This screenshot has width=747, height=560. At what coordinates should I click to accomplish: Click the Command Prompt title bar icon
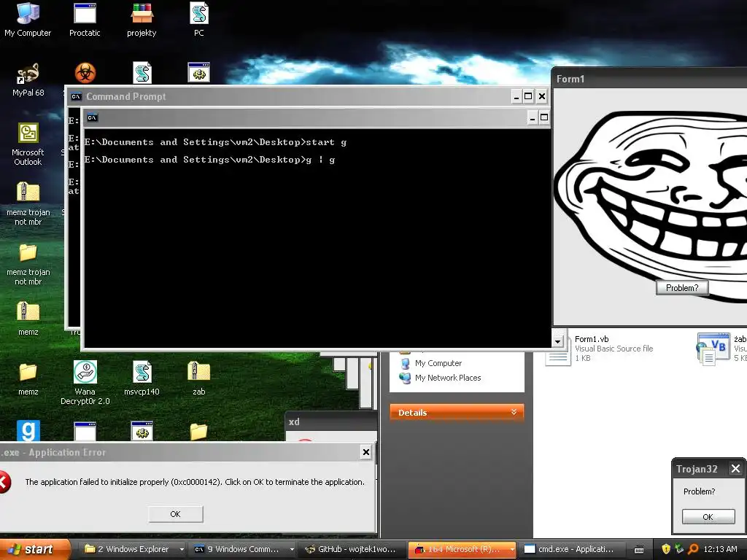76,97
